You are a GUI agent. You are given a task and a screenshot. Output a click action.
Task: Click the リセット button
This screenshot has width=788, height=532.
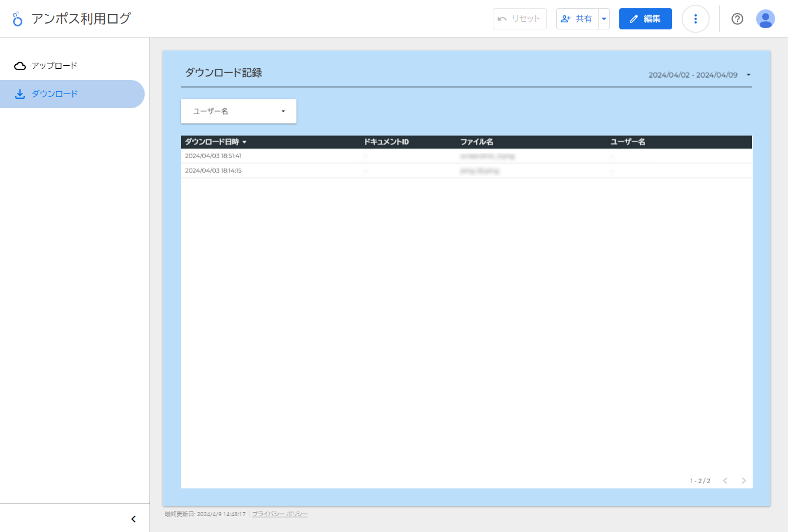(x=520, y=19)
